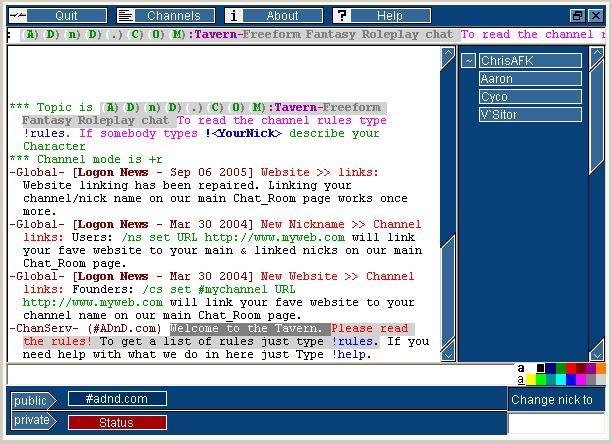The height and width of the screenshot is (444, 612).
Task: Pick the black color swatch
Action: 541,368
